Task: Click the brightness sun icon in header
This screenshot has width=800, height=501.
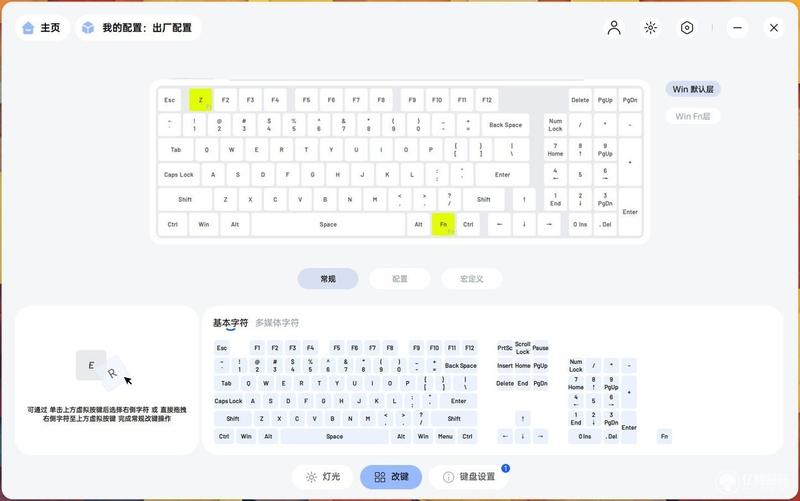Action: click(650, 28)
